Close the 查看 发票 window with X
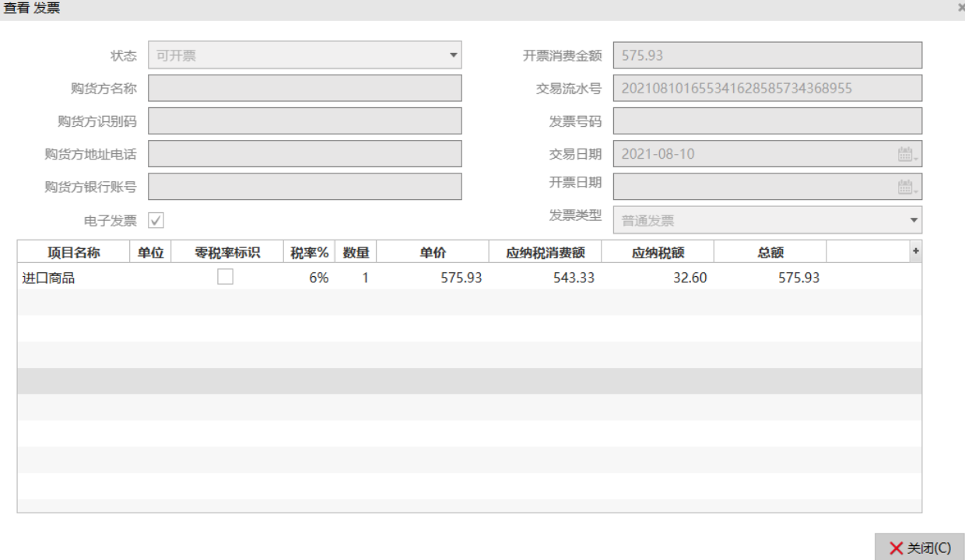 point(961,7)
